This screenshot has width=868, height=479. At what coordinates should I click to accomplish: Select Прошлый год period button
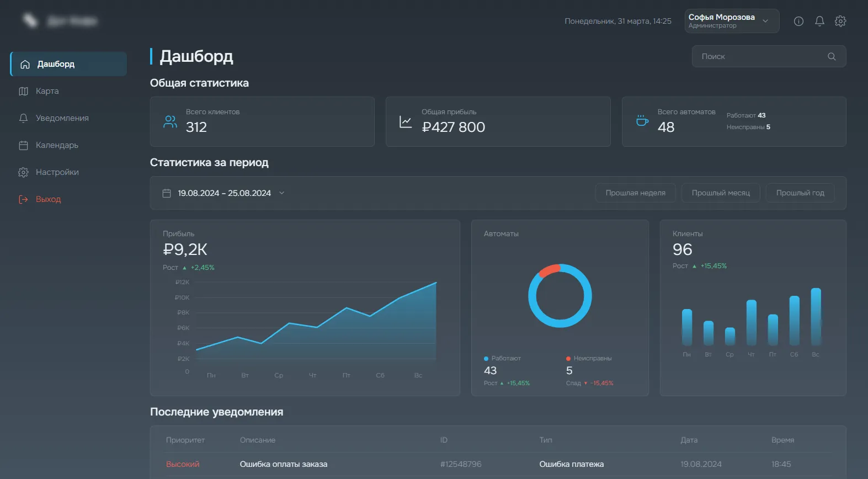tap(800, 193)
